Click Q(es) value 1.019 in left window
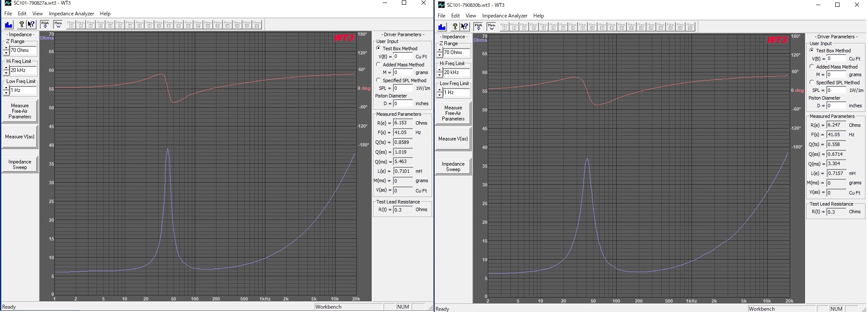Screen dimensions: 868x312 tap(403, 152)
